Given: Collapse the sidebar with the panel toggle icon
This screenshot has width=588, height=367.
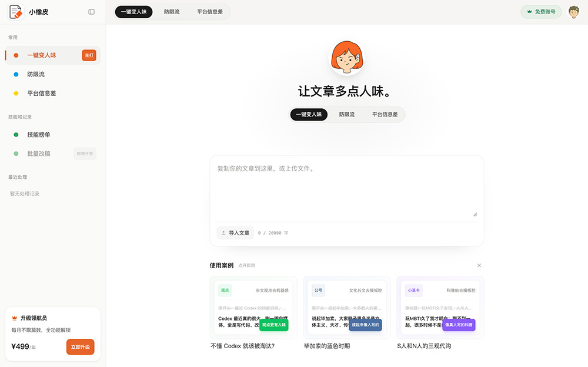Looking at the screenshot, I should 92,12.
